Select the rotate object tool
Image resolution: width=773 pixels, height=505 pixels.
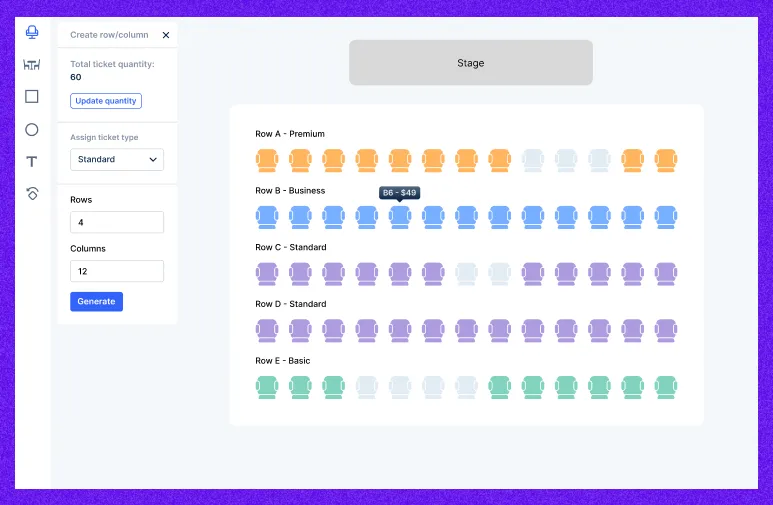pos(32,193)
